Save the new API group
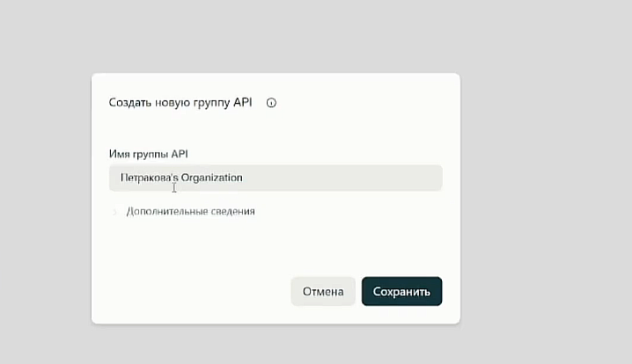This screenshot has height=364, width=632. tap(401, 291)
